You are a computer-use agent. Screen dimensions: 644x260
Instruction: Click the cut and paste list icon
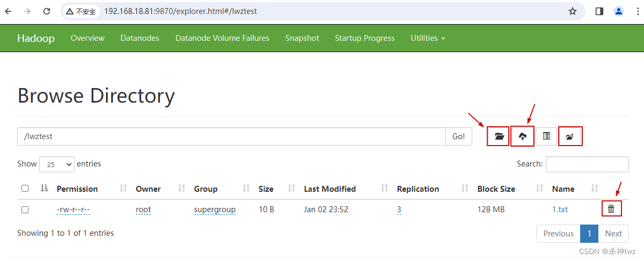546,136
